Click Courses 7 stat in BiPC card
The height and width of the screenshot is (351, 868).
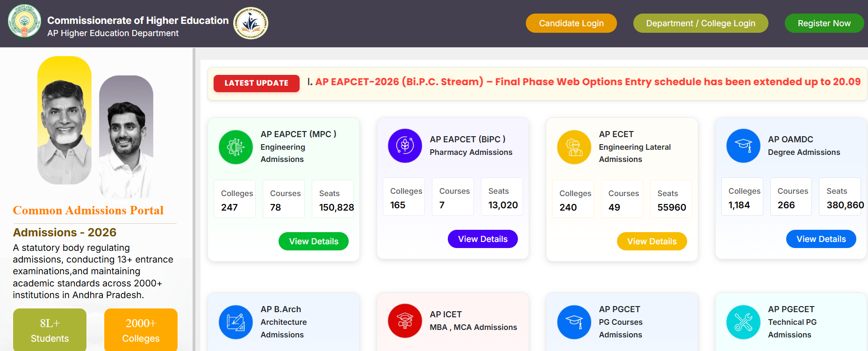(453, 197)
